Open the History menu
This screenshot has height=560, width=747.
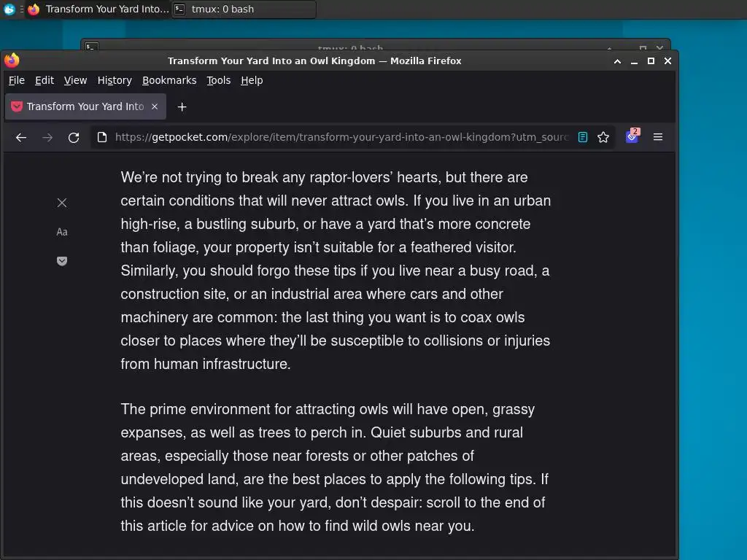[x=115, y=80]
